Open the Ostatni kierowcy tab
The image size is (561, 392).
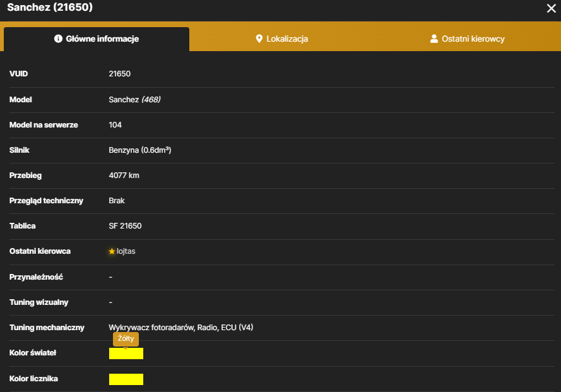(467, 39)
